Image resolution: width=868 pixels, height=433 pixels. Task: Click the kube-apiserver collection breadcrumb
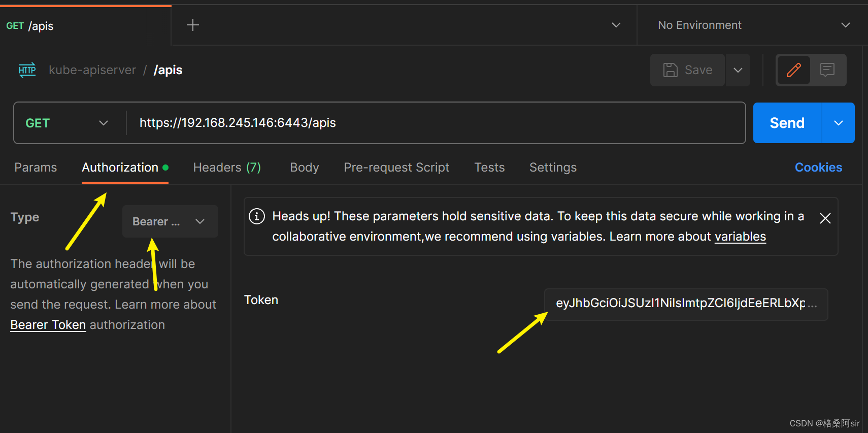pyautogui.click(x=92, y=70)
